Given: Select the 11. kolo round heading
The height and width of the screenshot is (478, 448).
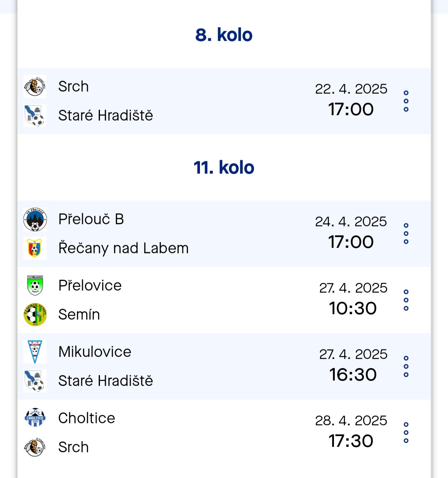Looking at the screenshot, I should click(x=224, y=167).
